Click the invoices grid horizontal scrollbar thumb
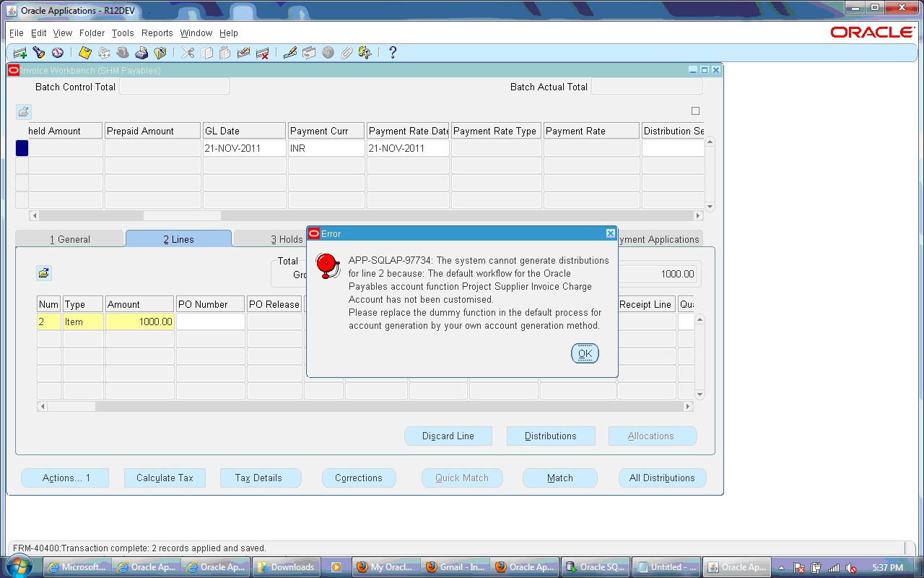Viewport: 924px width, 578px height. click(182, 216)
